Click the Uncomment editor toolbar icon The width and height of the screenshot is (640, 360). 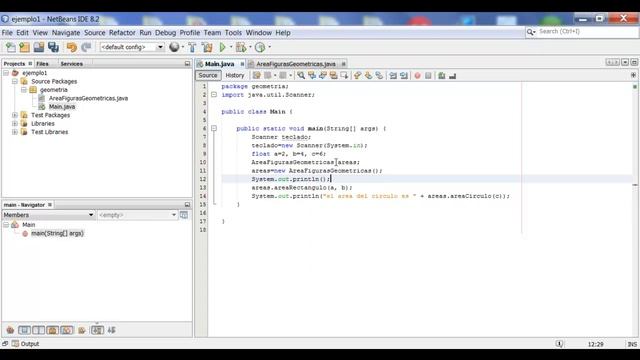click(x=452, y=76)
